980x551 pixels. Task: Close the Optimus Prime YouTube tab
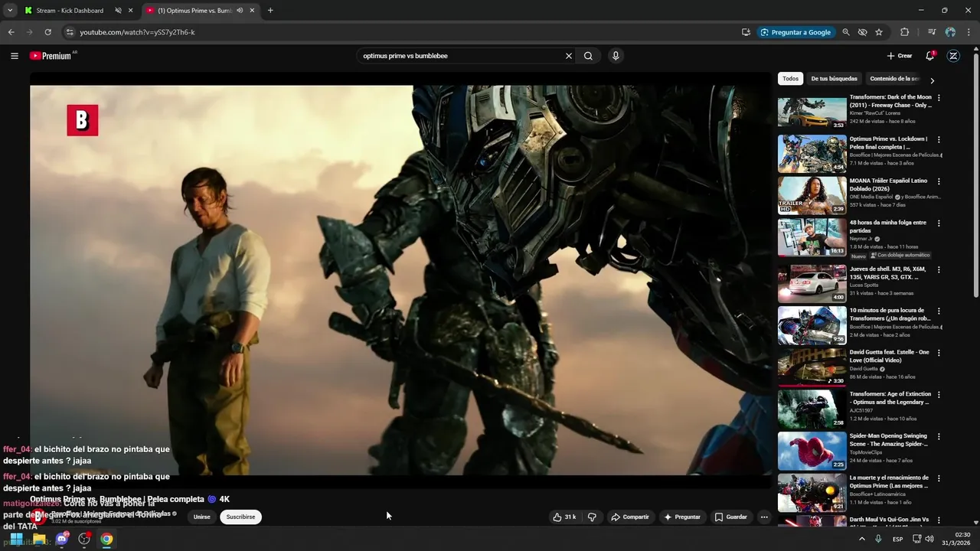[252, 11]
